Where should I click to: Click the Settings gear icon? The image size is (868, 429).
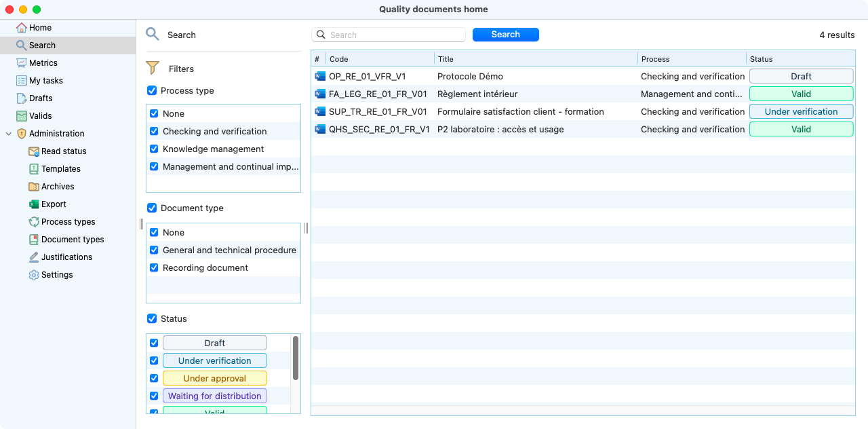click(x=34, y=275)
